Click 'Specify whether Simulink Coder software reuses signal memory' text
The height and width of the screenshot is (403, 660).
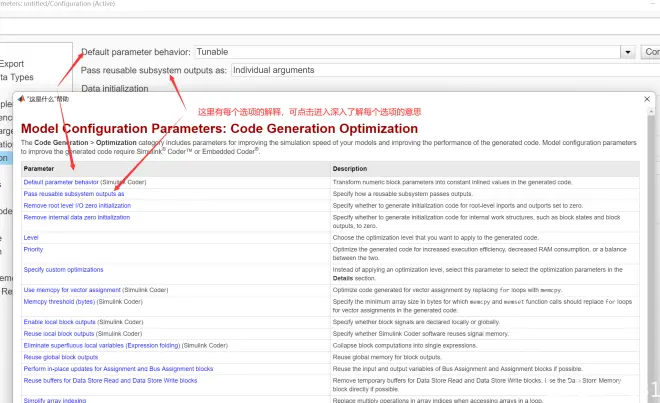[420, 334]
